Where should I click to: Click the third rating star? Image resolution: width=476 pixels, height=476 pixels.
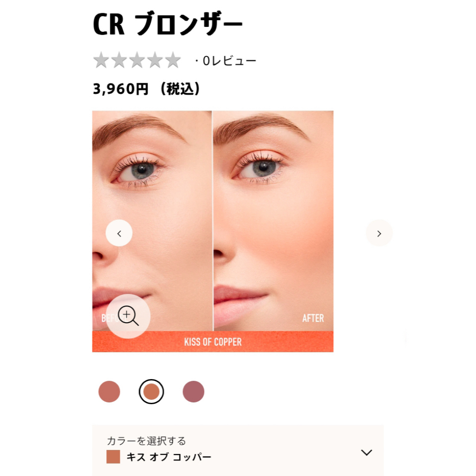click(x=137, y=60)
